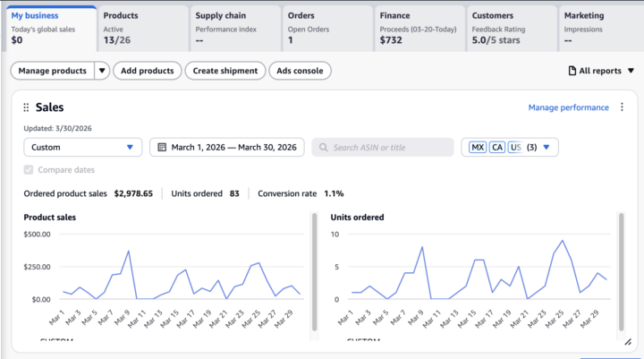Open the marketplace selector dropdown arrow
The height and width of the screenshot is (359, 644).
[547, 147]
